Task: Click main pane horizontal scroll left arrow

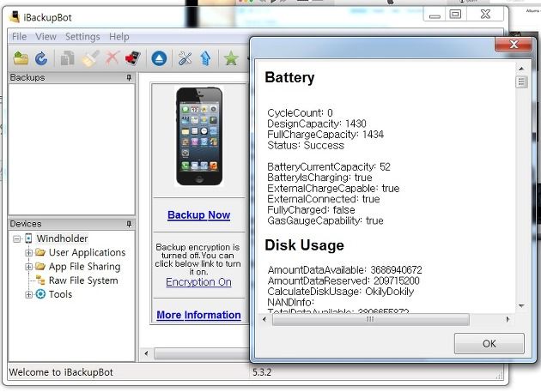Action: [x=146, y=353]
